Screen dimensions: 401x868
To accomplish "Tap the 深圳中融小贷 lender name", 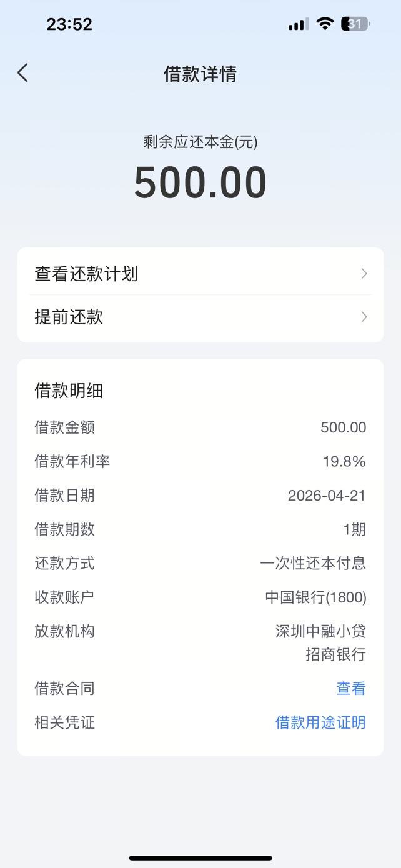I will point(320,631).
